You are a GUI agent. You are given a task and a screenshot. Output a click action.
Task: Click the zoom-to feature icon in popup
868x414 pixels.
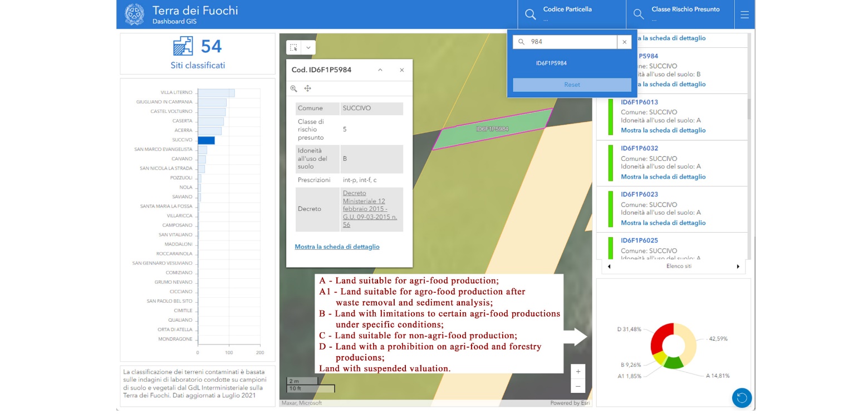click(x=294, y=88)
